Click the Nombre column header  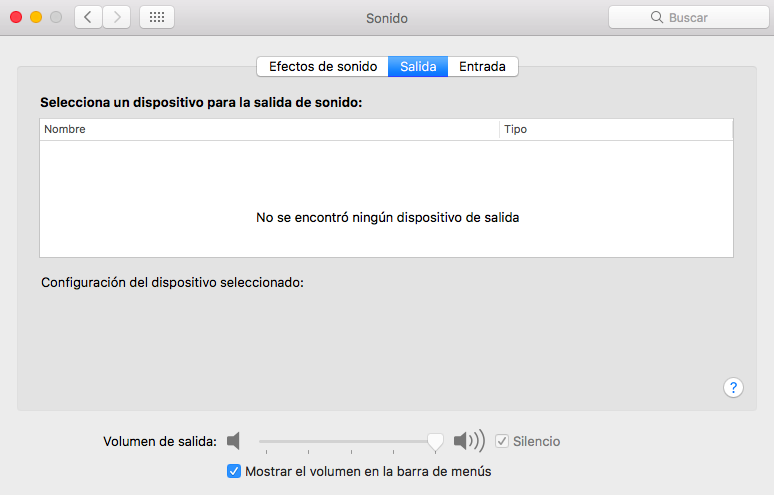pos(269,130)
